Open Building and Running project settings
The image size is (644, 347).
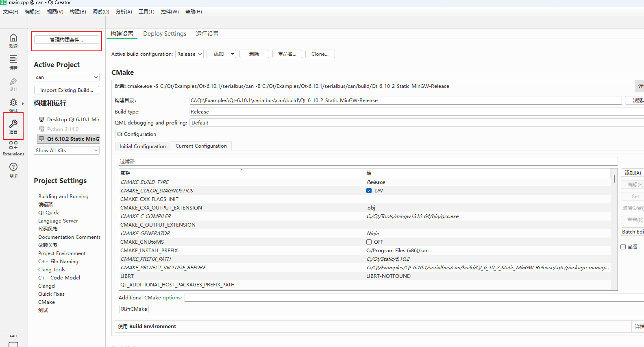pyautogui.click(x=63, y=196)
